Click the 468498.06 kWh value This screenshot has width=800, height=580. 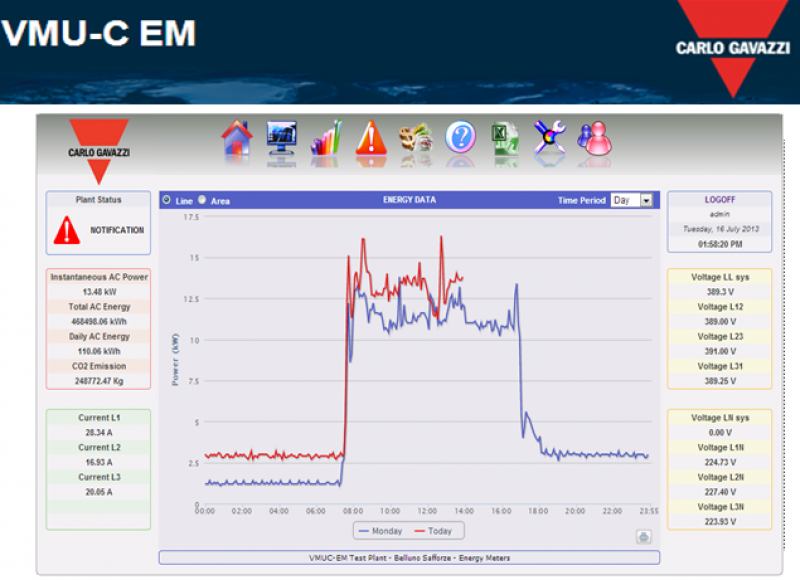99,321
